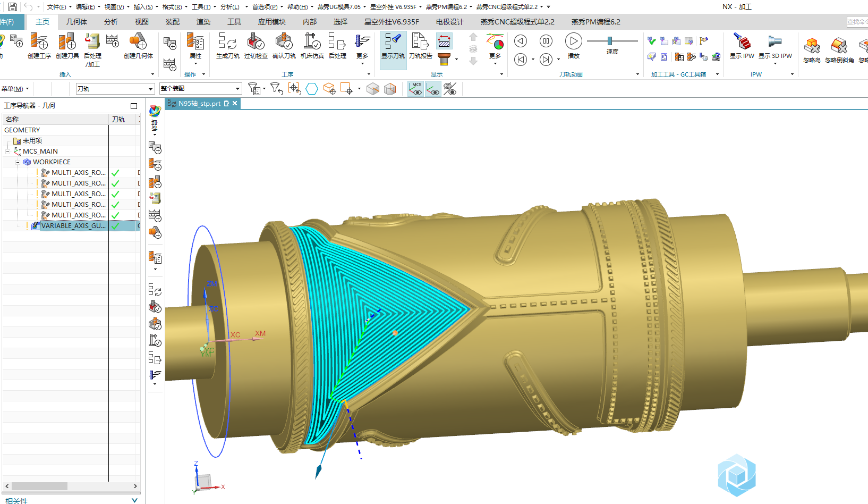Adjust the 速度 speed slider handle
Screen dimensions: 868x504
click(610, 41)
